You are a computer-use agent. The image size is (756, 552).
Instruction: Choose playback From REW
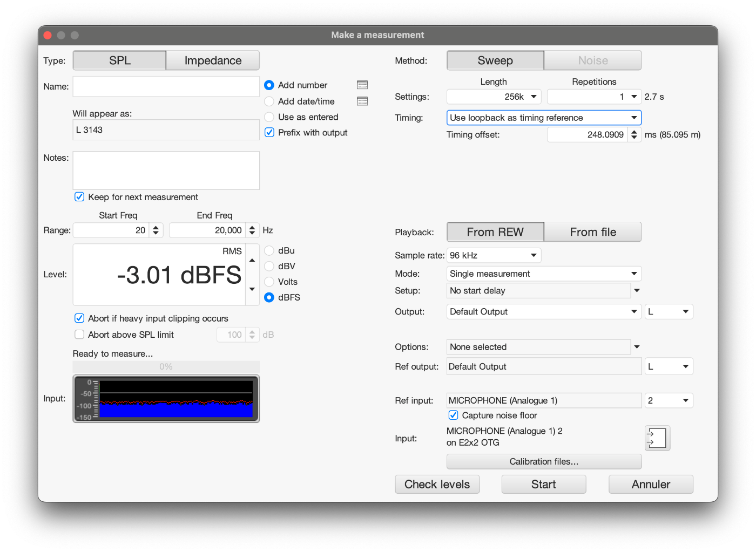[495, 232]
